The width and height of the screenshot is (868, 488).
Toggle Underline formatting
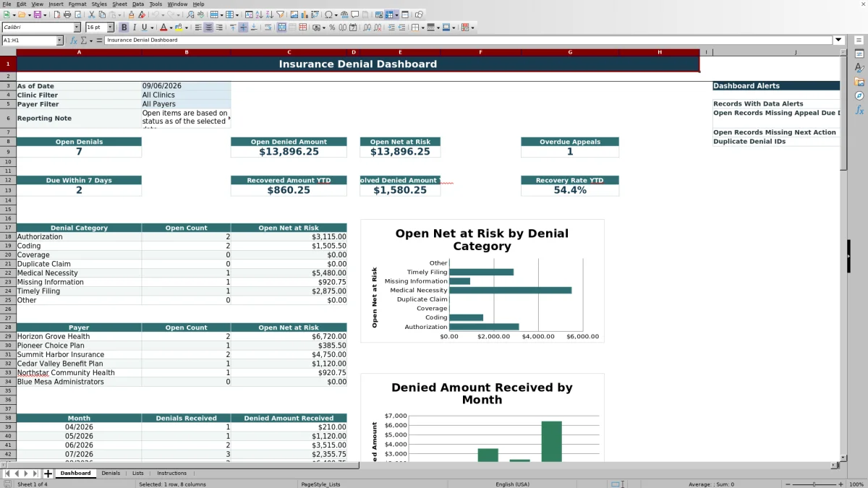pos(145,27)
